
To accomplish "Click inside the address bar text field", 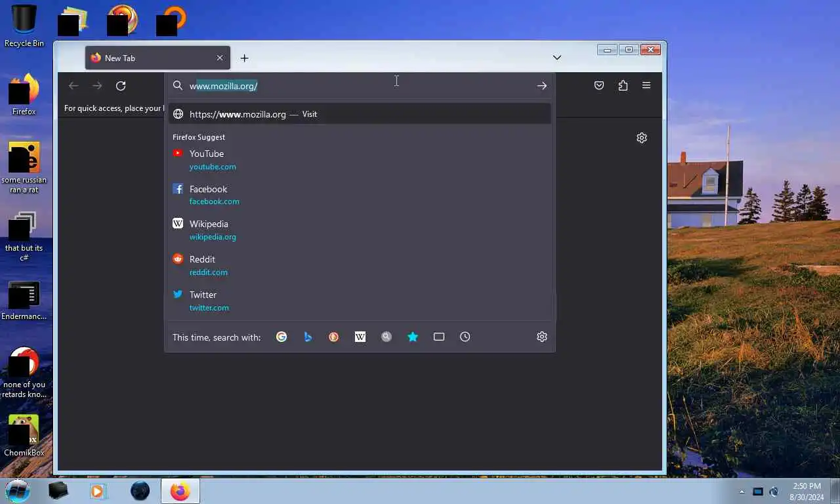I will pyautogui.click(x=360, y=86).
